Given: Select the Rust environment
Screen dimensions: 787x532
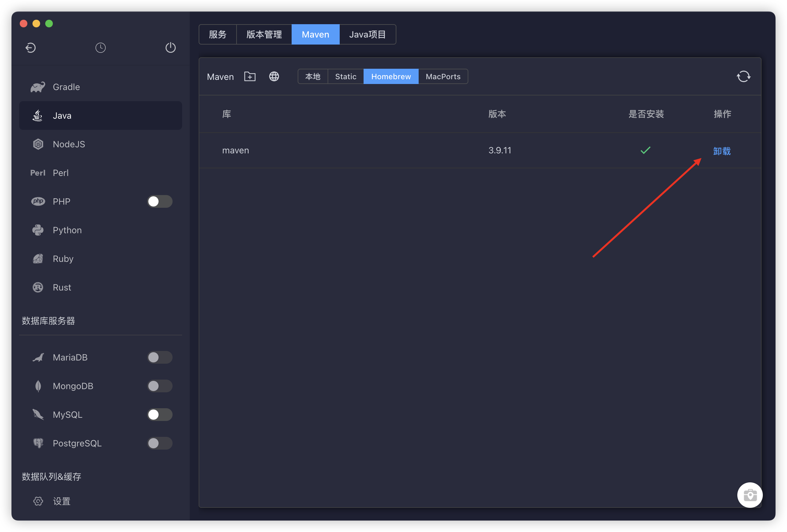Looking at the screenshot, I should coord(62,287).
